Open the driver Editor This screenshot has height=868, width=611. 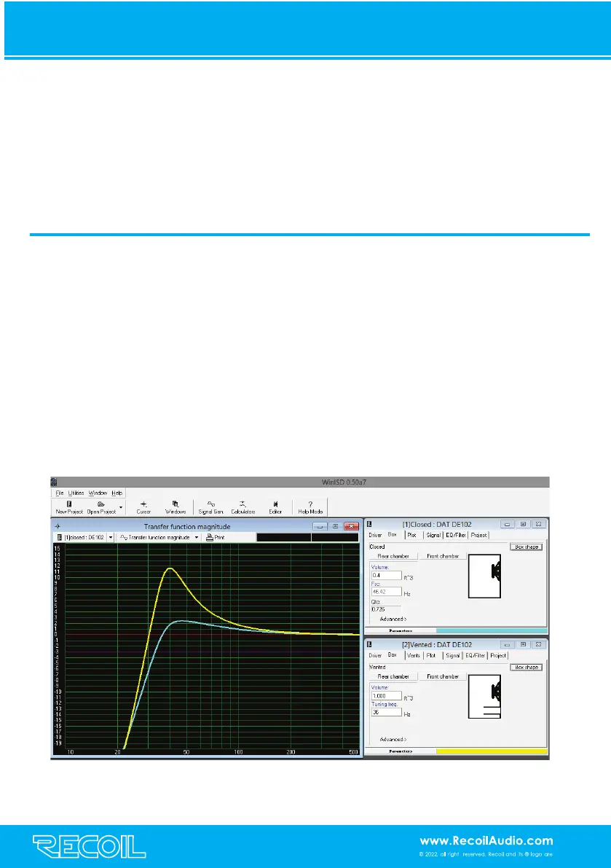click(275, 507)
